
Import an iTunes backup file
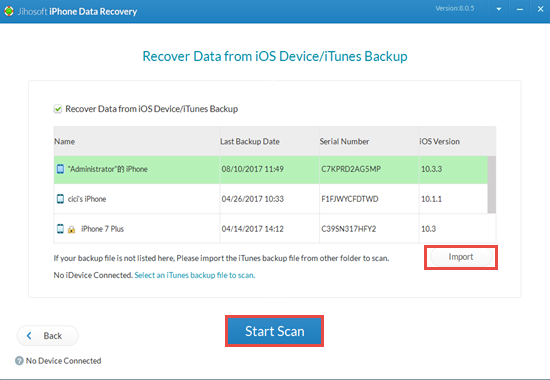461,257
